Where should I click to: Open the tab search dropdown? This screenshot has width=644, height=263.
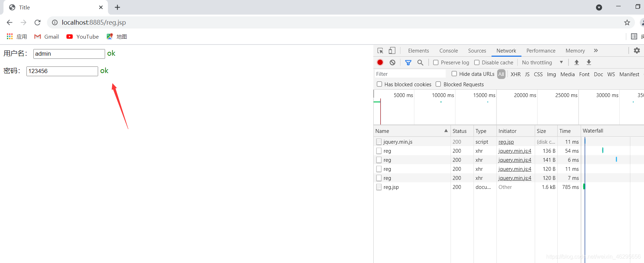click(x=599, y=7)
